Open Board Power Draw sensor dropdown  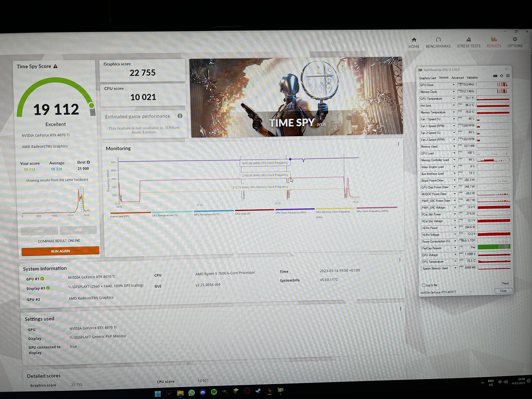[x=455, y=180]
